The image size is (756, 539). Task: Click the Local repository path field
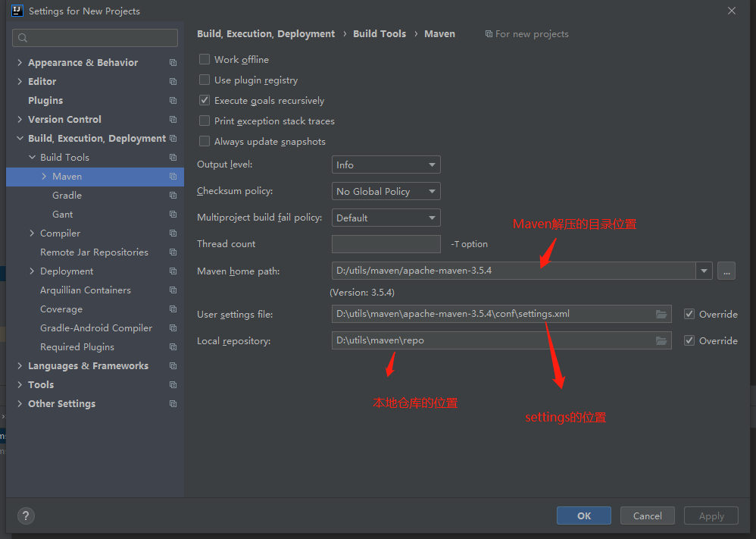[x=501, y=340]
